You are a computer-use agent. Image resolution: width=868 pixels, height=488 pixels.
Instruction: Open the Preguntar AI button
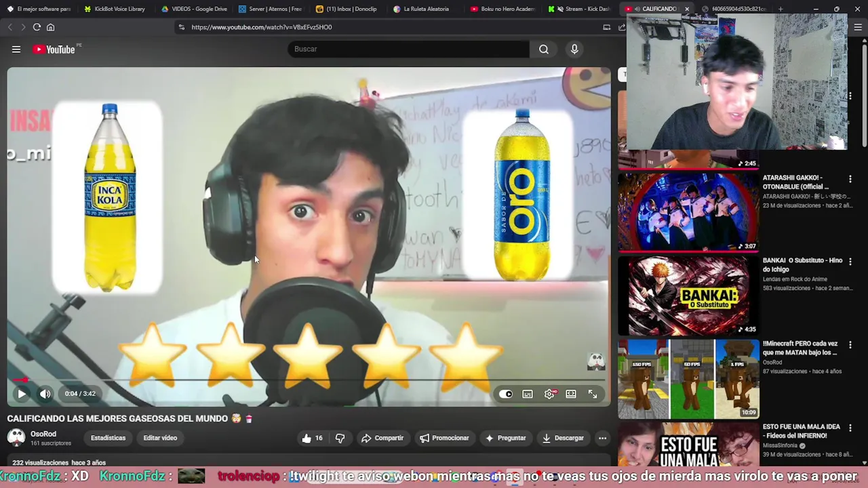pos(505,438)
